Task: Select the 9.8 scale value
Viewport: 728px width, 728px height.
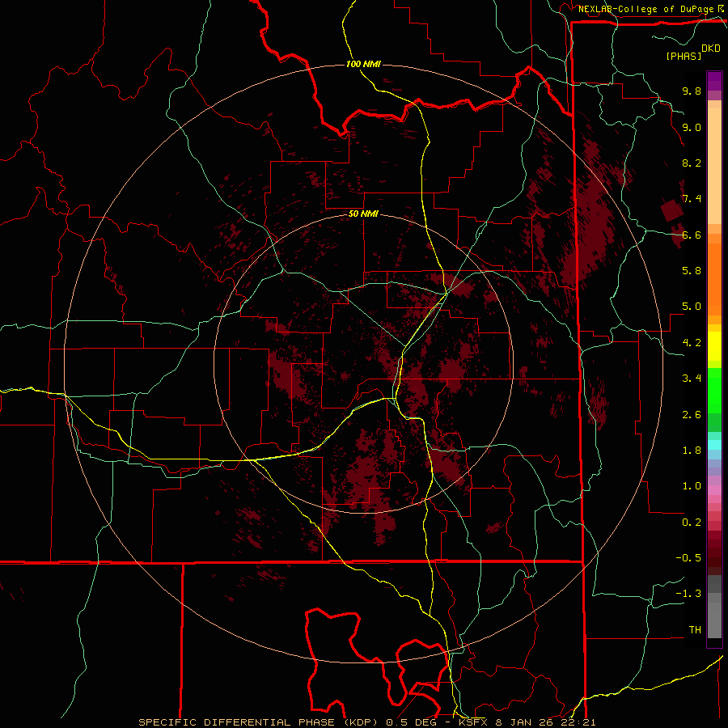Action: tap(692, 91)
